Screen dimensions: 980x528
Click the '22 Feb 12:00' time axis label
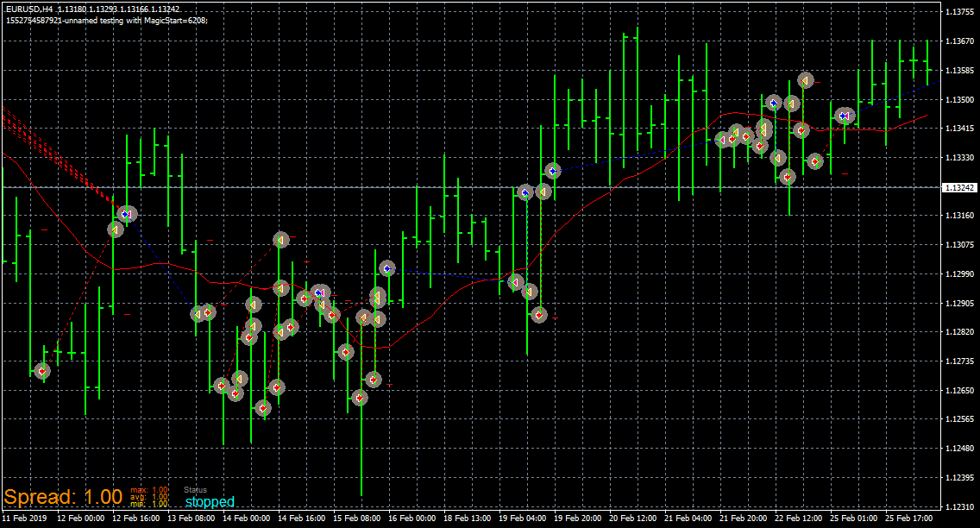799,518
